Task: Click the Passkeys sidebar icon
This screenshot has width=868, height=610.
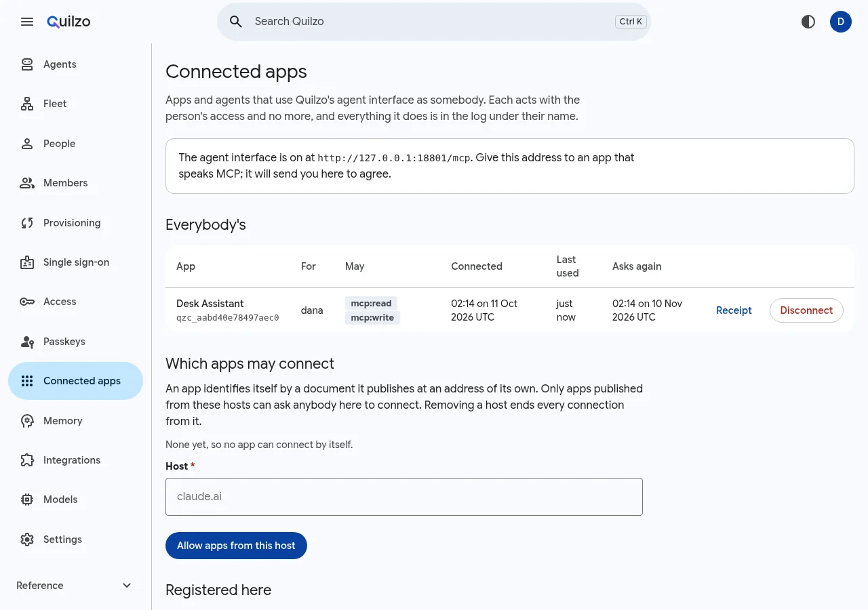Action: tap(27, 342)
